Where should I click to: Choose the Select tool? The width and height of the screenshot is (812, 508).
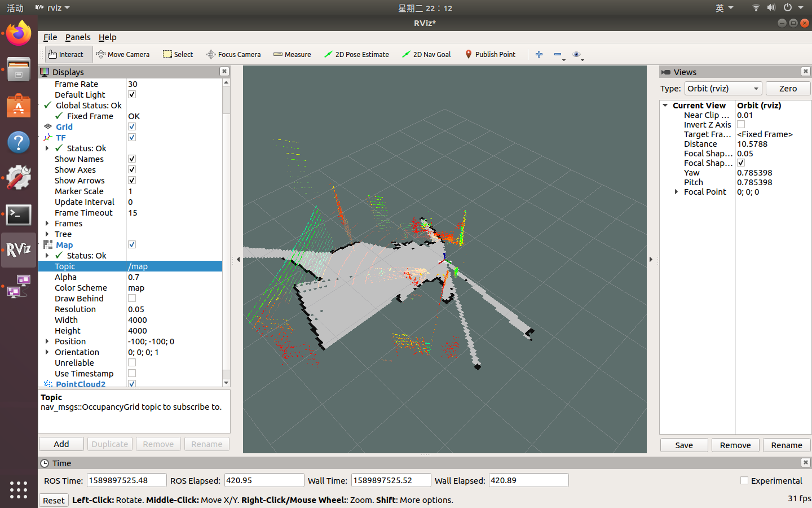178,54
